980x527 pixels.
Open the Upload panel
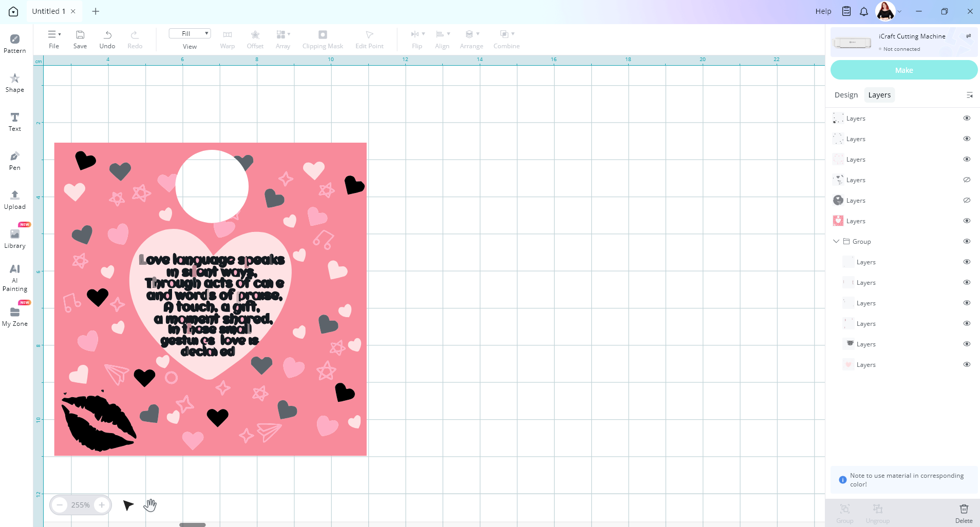coord(15,199)
